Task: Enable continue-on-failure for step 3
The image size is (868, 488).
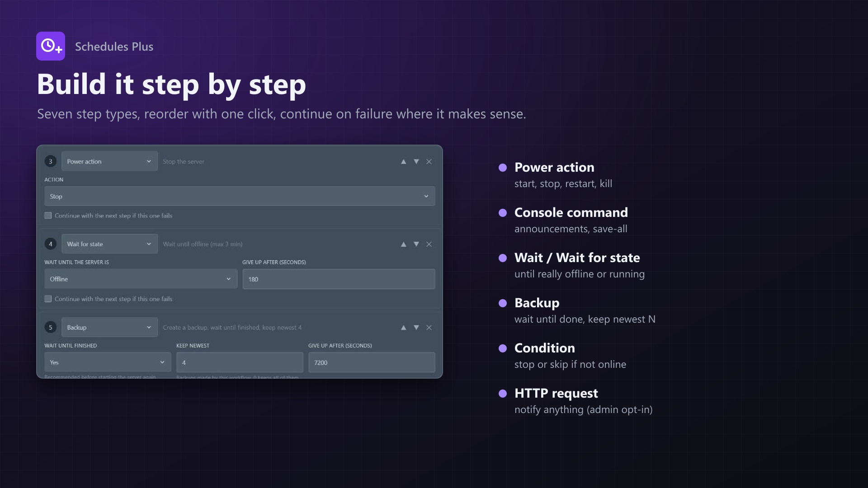Action: pyautogui.click(x=48, y=216)
